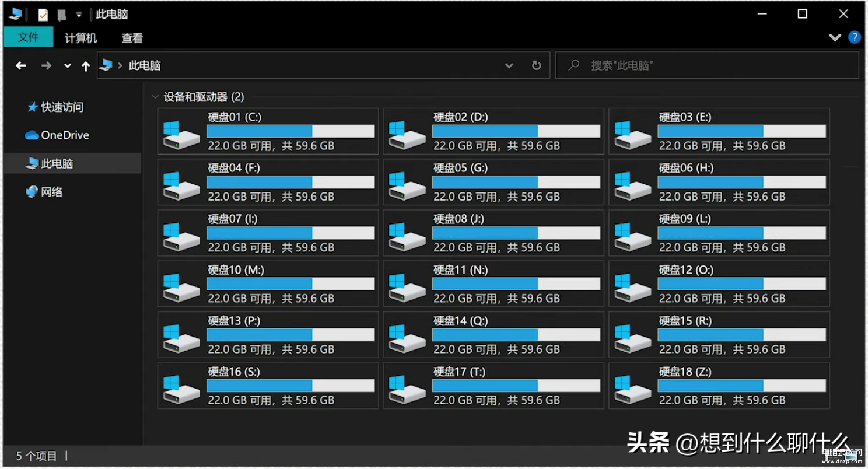Click the 硬盘01 (C:) drive icon

tap(181, 135)
